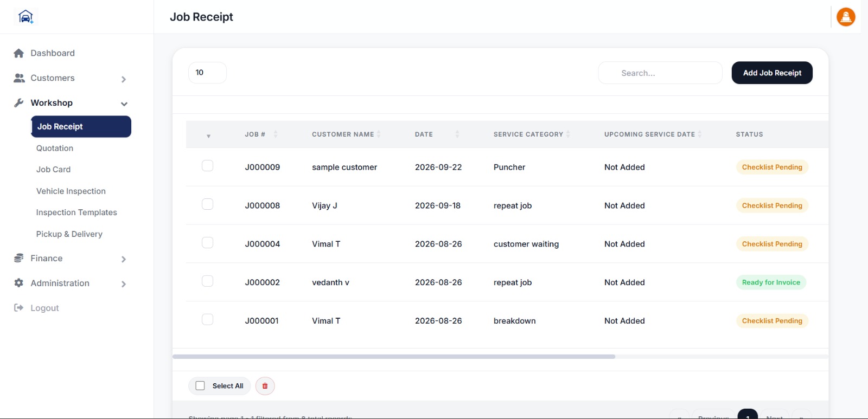Click date 2026-09-22
Screen dimensions: 868x419
pos(438,167)
